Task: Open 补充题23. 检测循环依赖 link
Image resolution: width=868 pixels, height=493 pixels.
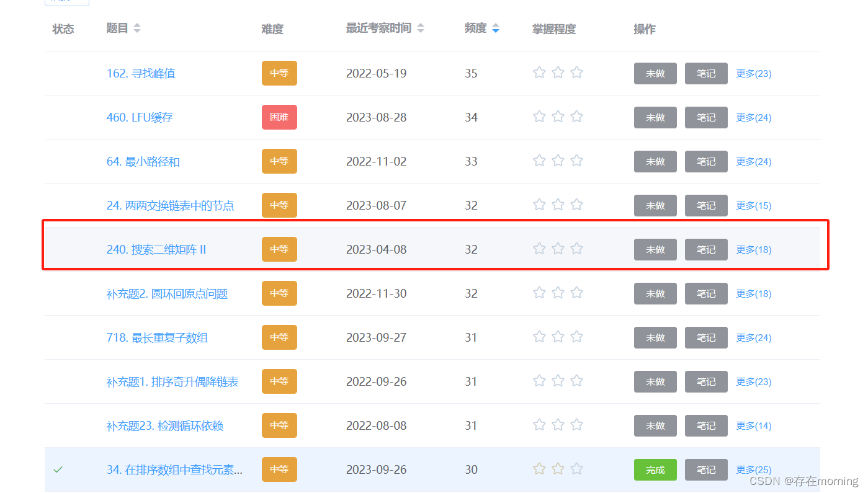Action: click(x=165, y=425)
